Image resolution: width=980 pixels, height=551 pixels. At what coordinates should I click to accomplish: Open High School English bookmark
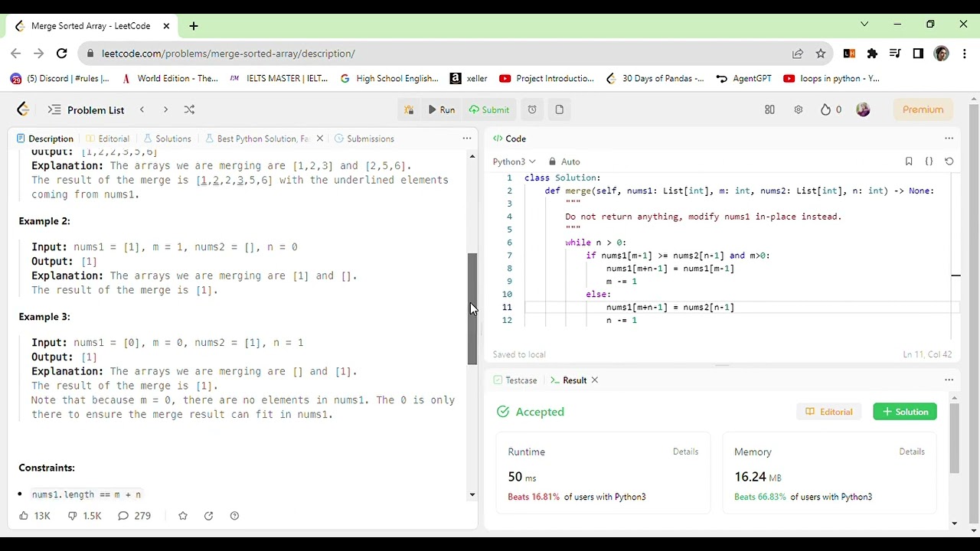(x=389, y=78)
